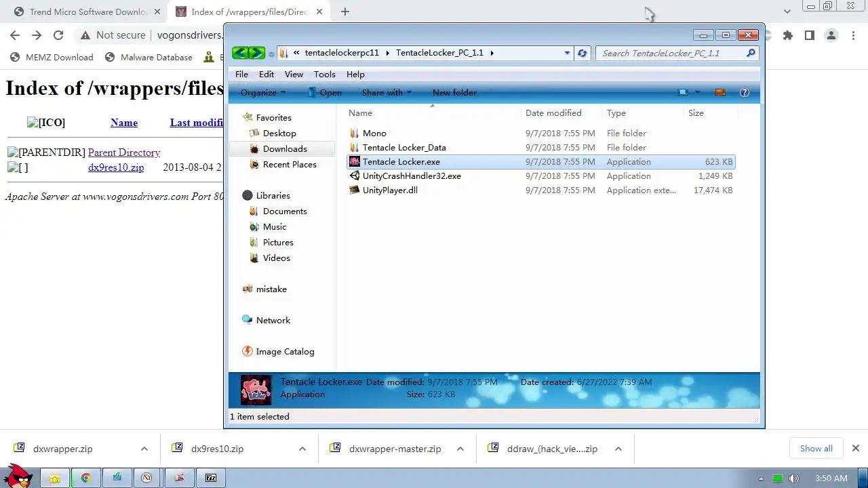Click the Angry Birds start button

click(x=17, y=476)
